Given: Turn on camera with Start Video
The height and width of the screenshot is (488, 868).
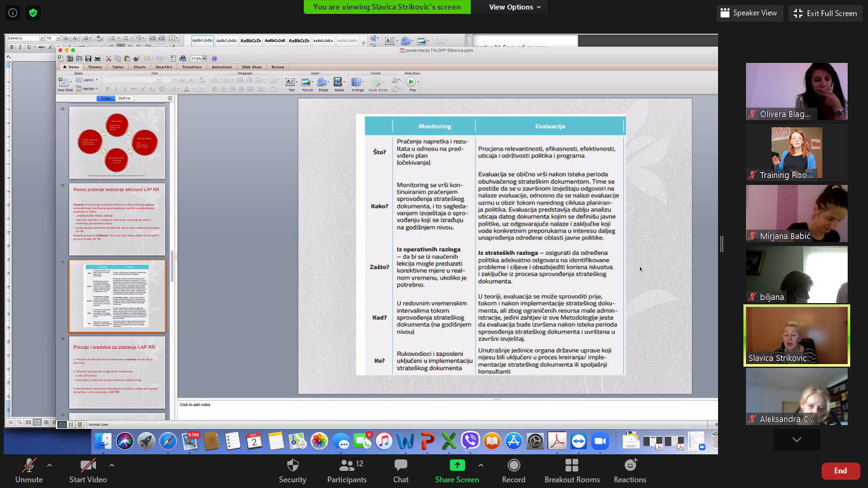Looking at the screenshot, I should [88, 466].
